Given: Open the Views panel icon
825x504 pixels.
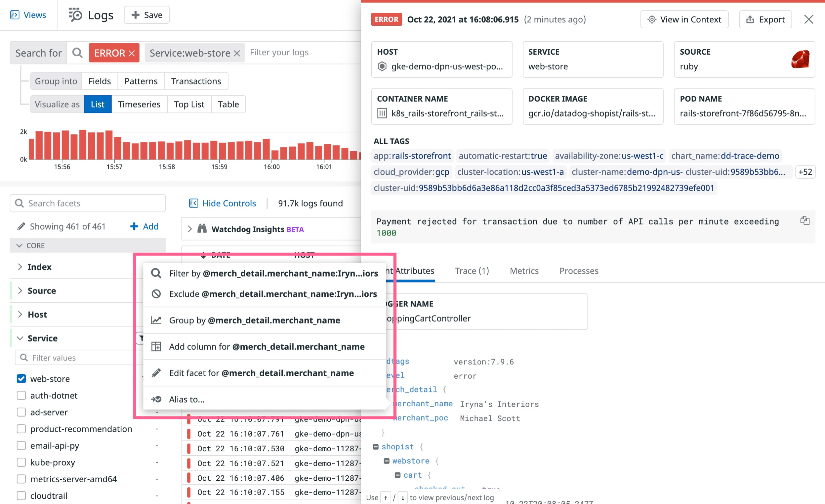Looking at the screenshot, I should coord(15,15).
